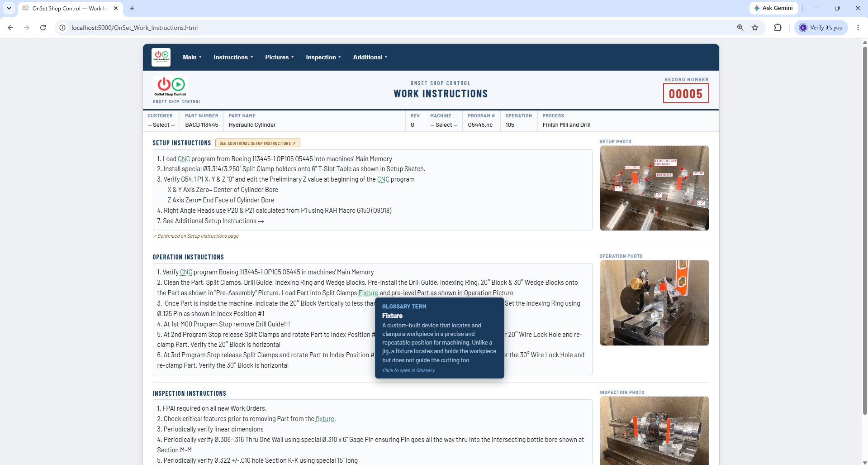The image size is (868, 465).
Task: Edit the Operation field 105
Action: pos(518,125)
